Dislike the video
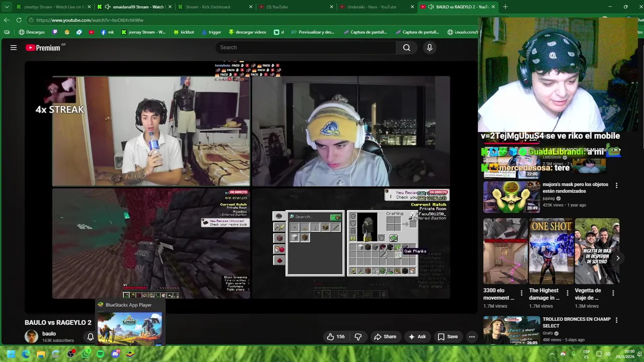Image resolution: width=644 pixels, height=362 pixels. [x=358, y=337]
